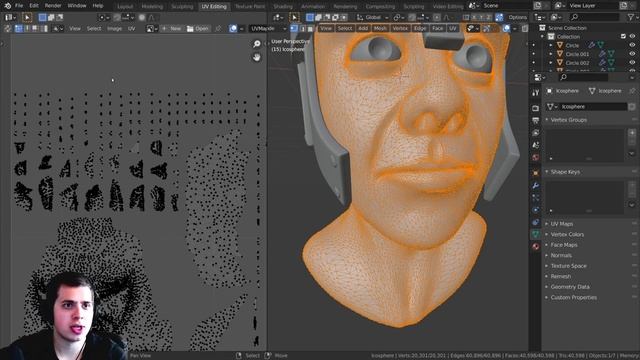Image resolution: width=640 pixels, height=360 pixels.
Task: Open the Help menu
Action: tap(98, 6)
